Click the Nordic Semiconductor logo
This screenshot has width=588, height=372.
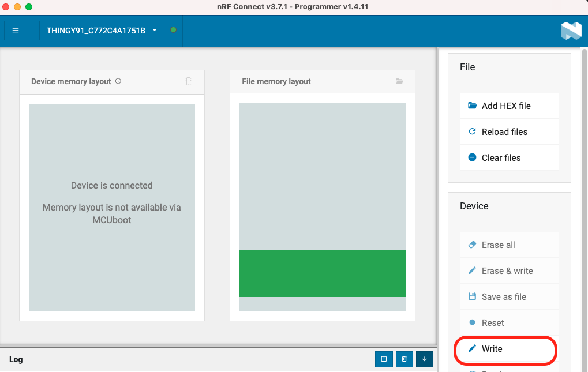coord(571,31)
